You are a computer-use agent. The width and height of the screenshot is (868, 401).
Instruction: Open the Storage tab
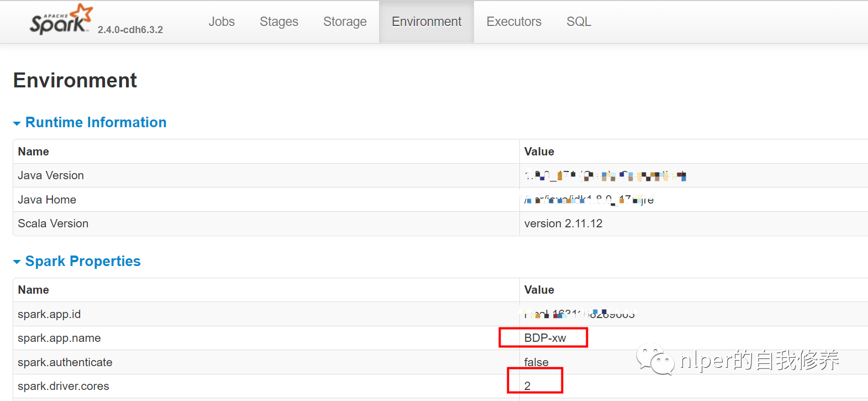click(x=345, y=22)
